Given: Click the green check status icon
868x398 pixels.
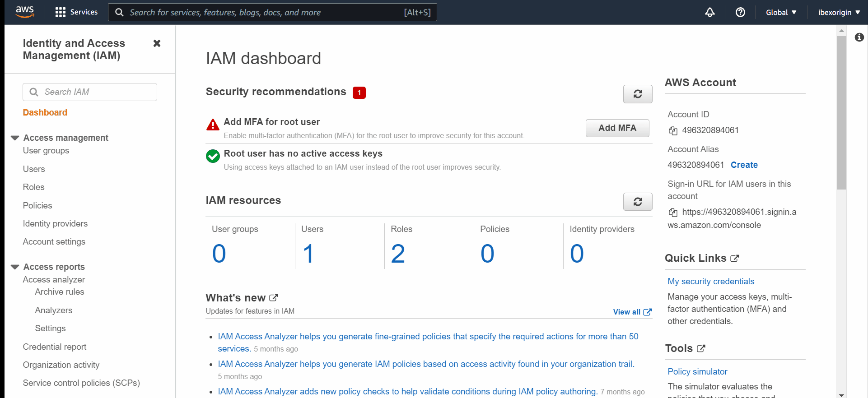Looking at the screenshot, I should [213, 156].
